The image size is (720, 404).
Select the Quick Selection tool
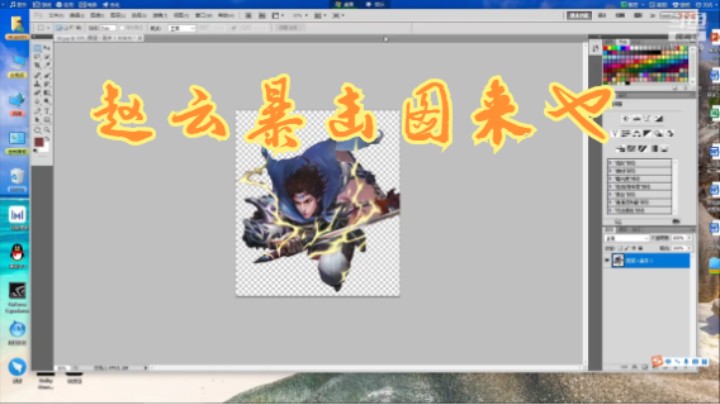point(47,56)
